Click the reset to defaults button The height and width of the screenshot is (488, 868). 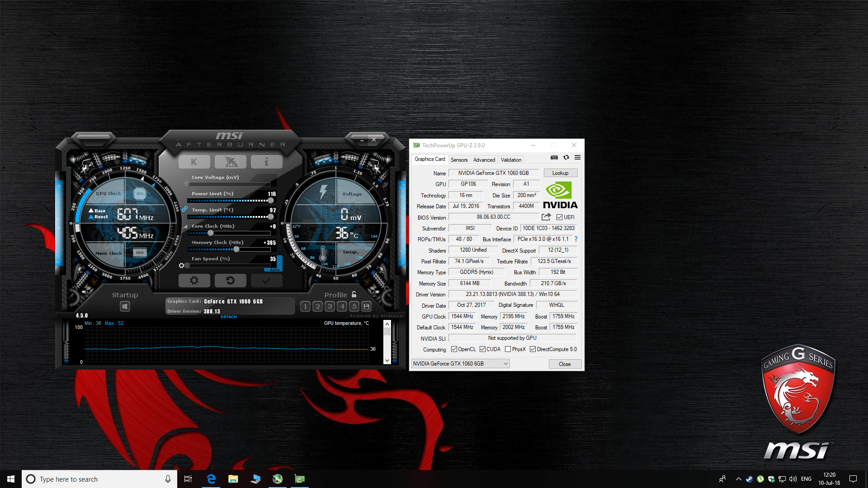[x=230, y=281]
